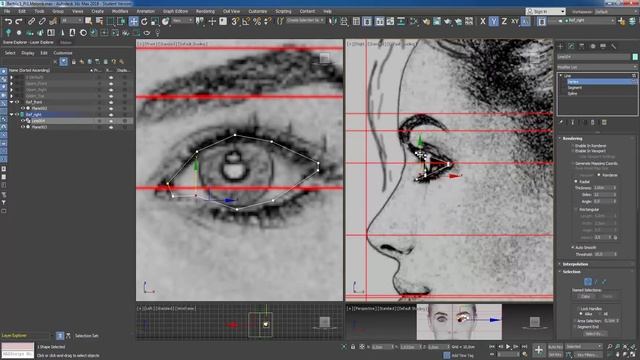This screenshot has width=640, height=360.
Task: Open the Sign In dropdown
Action: click(x=546, y=11)
